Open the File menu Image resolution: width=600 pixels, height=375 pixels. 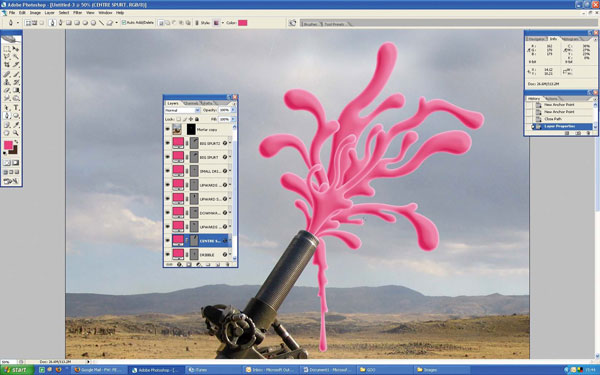[x=12, y=13]
